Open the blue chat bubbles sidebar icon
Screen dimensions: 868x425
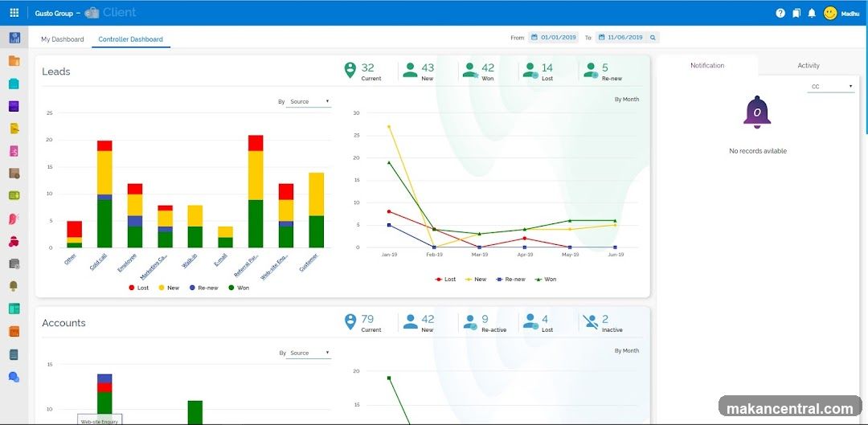14,377
